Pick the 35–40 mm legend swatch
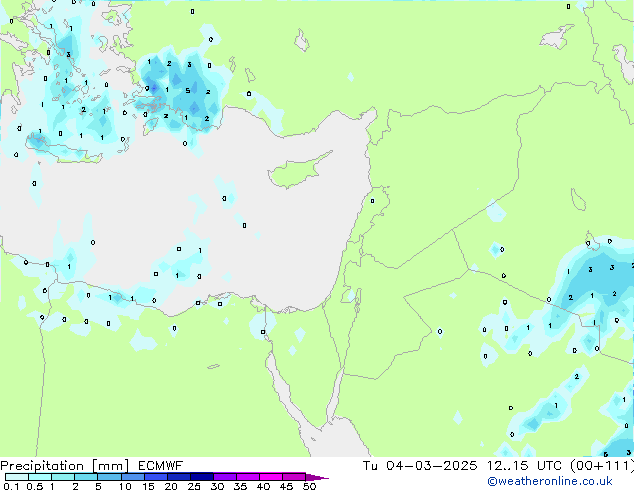This screenshot has width=634, height=490. 248,477
